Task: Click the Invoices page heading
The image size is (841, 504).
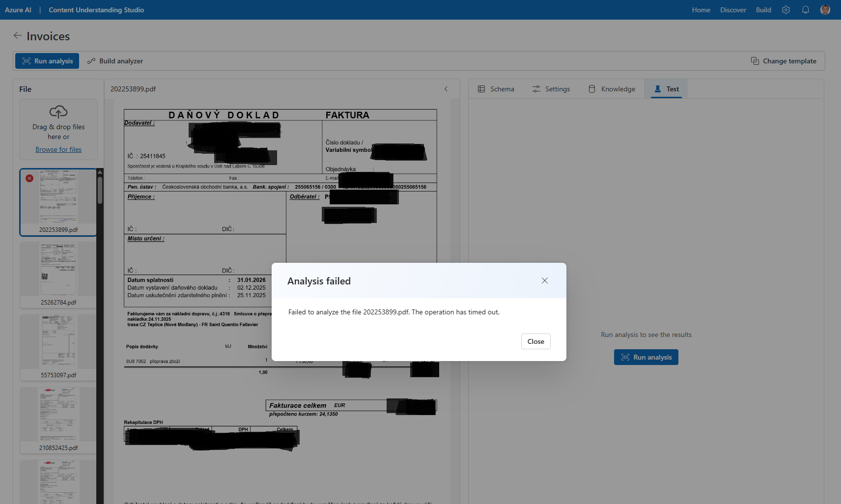Action: pos(48,36)
